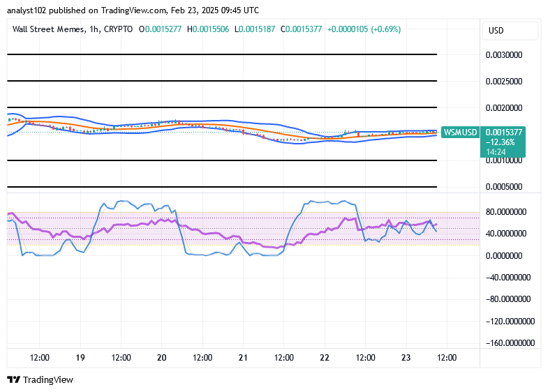Viewport: 548px width, 392px height.
Task: Click the 0.0005000 price scale label
Action: (504, 187)
